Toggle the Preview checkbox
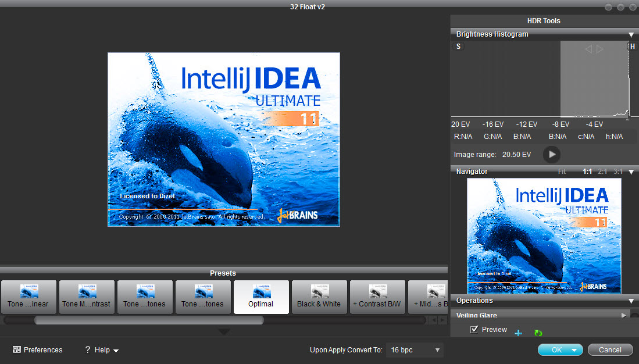Screen dimensions: 639x364 click(x=474, y=329)
